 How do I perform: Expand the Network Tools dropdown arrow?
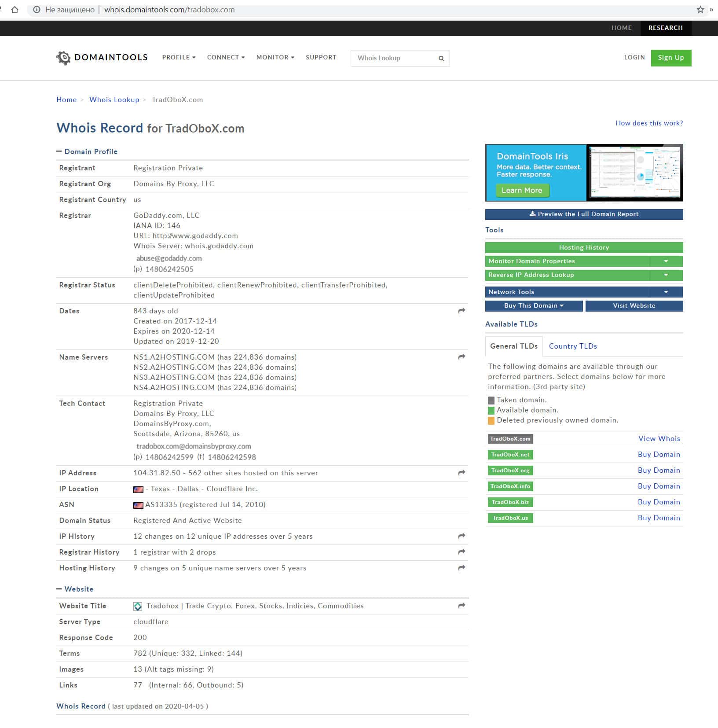[666, 292]
